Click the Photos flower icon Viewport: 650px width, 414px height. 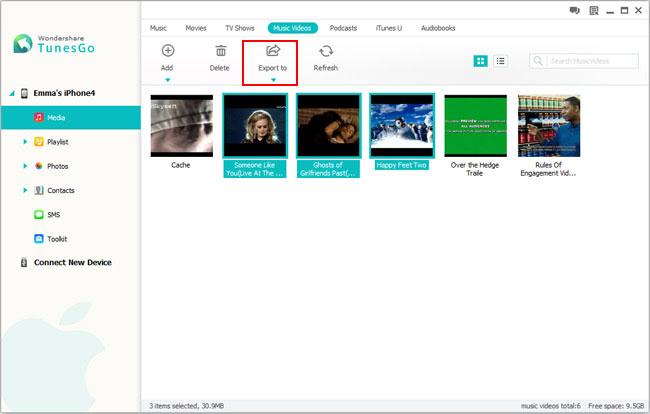[39, 166]
